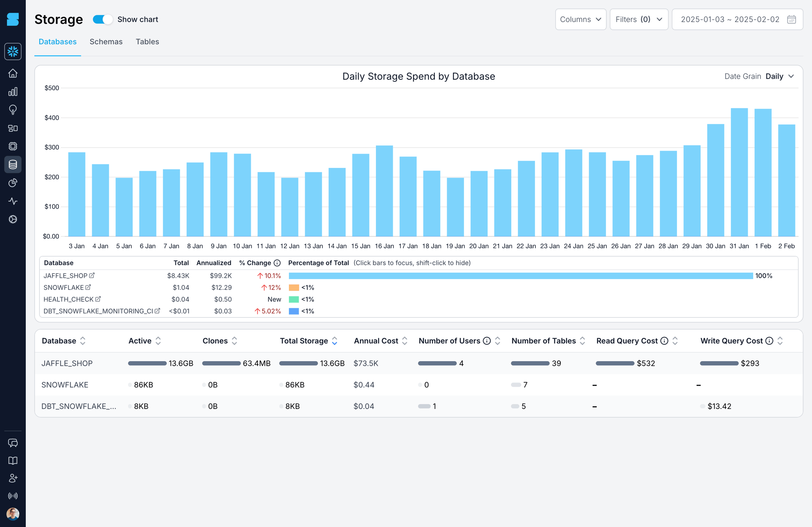Click the ↑10.1% change for JAFFLE_SHOP

(269, 276)
